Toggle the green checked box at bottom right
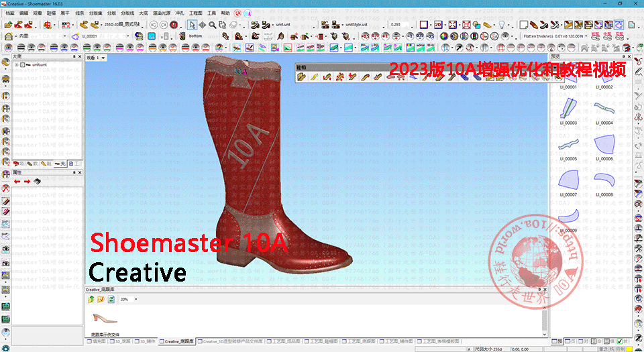The image size is (644, 352). 619,341
